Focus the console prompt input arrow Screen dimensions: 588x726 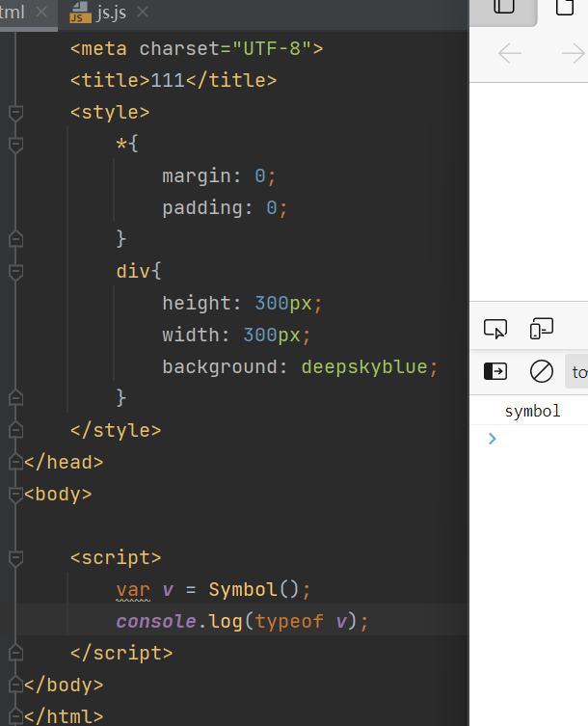pyautogui.click(x=493, y=439)
